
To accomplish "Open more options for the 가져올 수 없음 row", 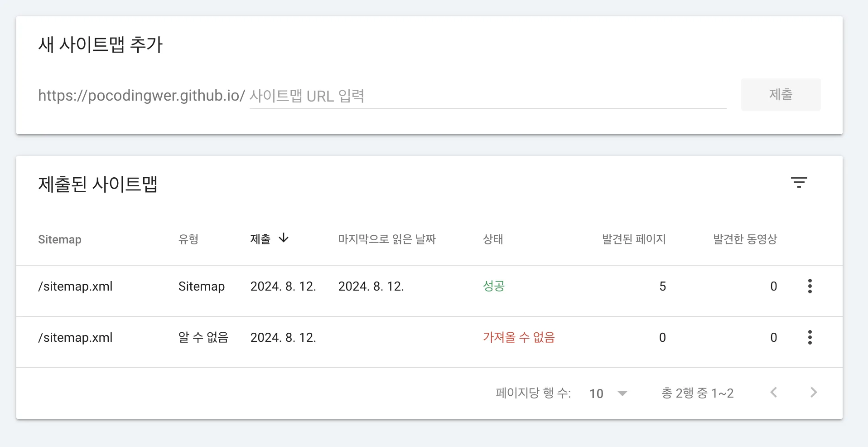I will point(810,337).
